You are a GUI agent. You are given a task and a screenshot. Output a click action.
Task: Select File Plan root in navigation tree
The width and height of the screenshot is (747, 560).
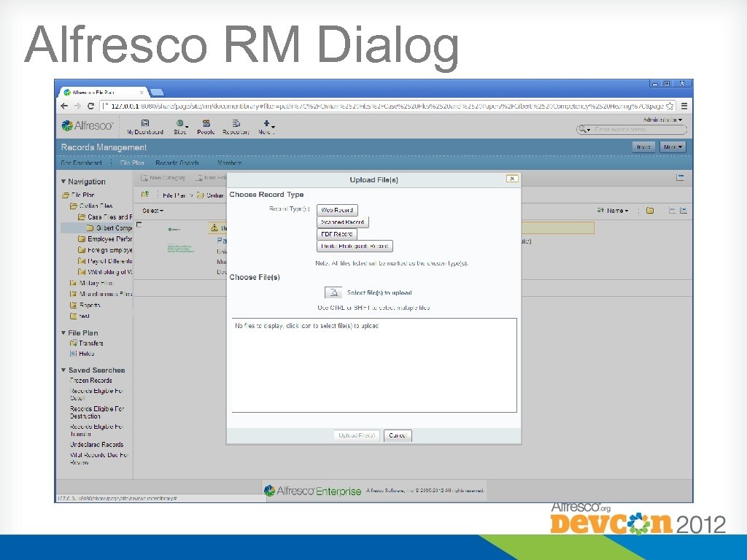point(79,195)
